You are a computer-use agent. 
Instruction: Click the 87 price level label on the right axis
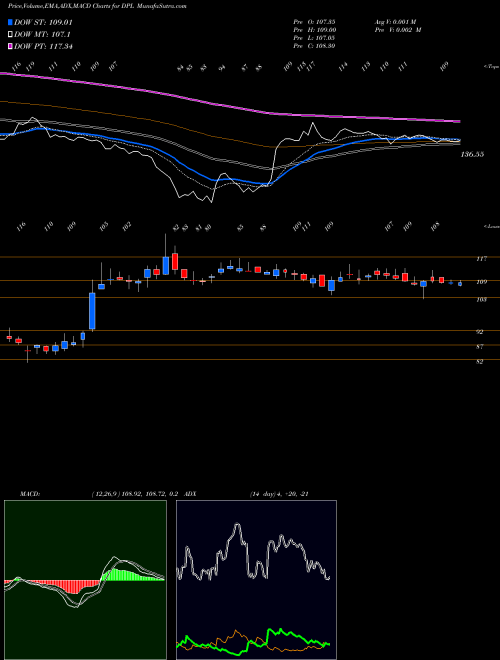[479, 346]
